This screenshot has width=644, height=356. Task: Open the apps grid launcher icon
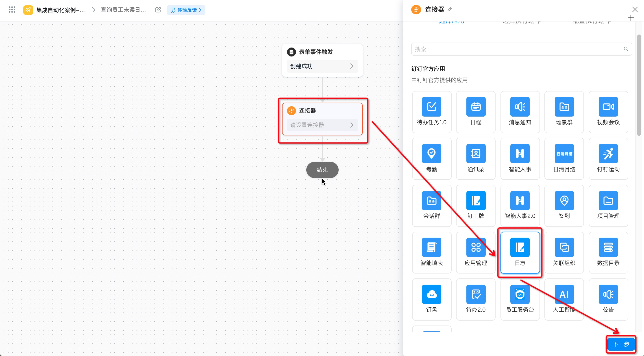(12, 10)
